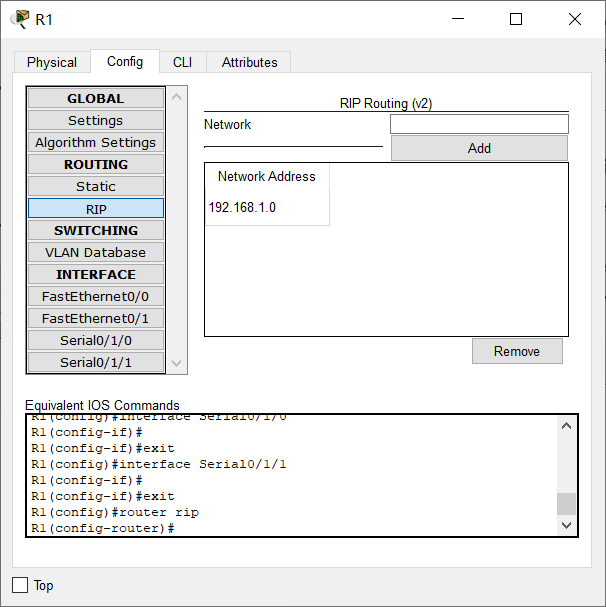
Task: Click the ROUTING section header
Action: [96, 165]
